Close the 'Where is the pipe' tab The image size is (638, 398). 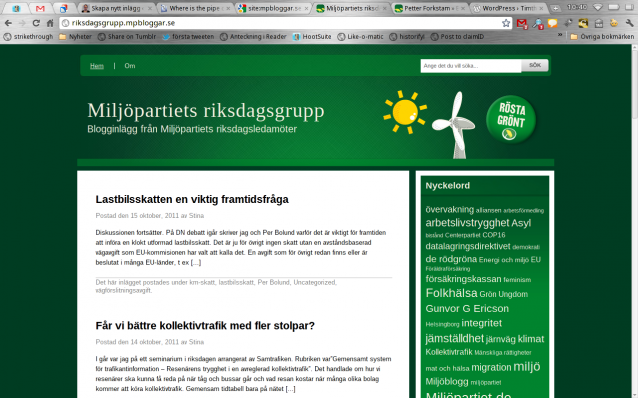(x=228, y=8)
